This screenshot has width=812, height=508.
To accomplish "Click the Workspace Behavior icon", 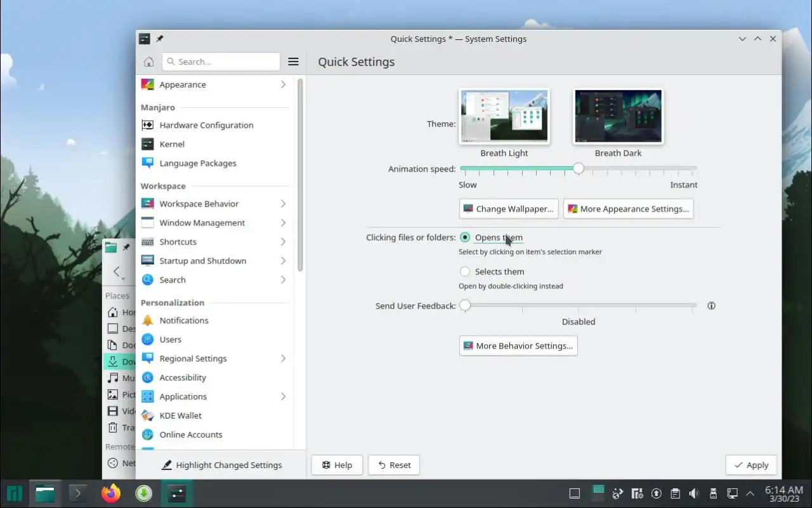I will tap(147, 204).
